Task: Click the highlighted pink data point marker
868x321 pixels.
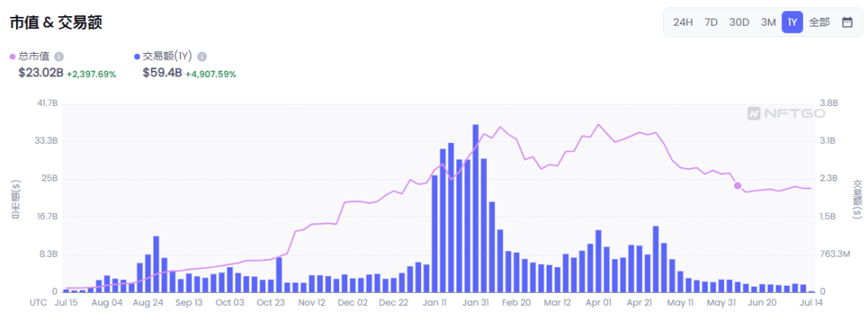Action: [x=738, y=185]
